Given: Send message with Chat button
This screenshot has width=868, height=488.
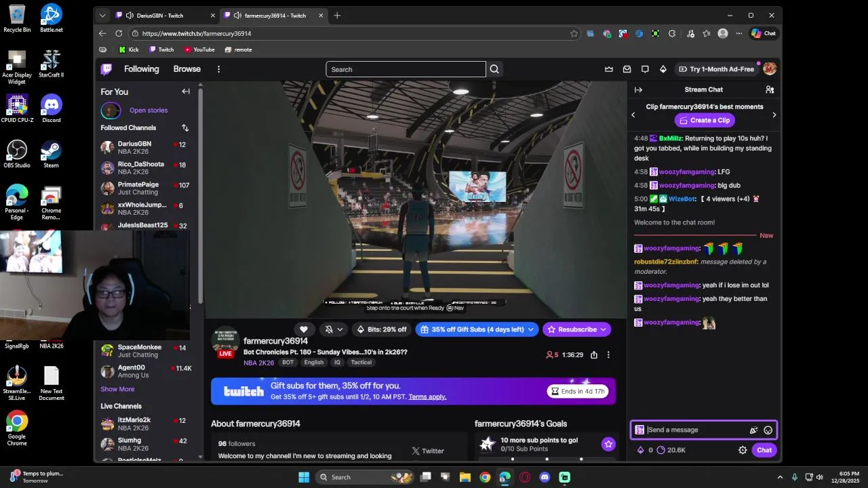Looking at the screenshot, I should (x=764, y=450).
